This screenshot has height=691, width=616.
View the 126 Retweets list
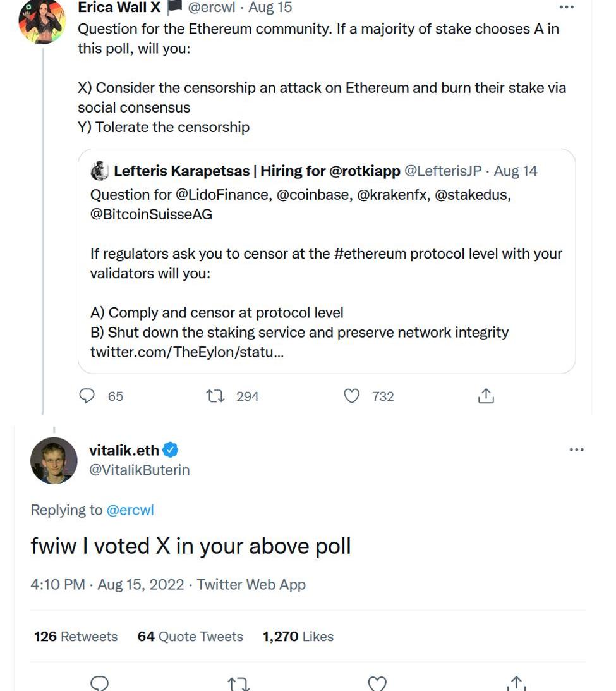(x=76, y=637)
